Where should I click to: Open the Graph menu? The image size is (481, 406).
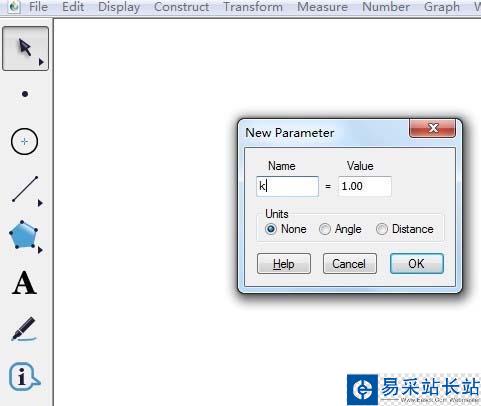click(x=442, y=7)
